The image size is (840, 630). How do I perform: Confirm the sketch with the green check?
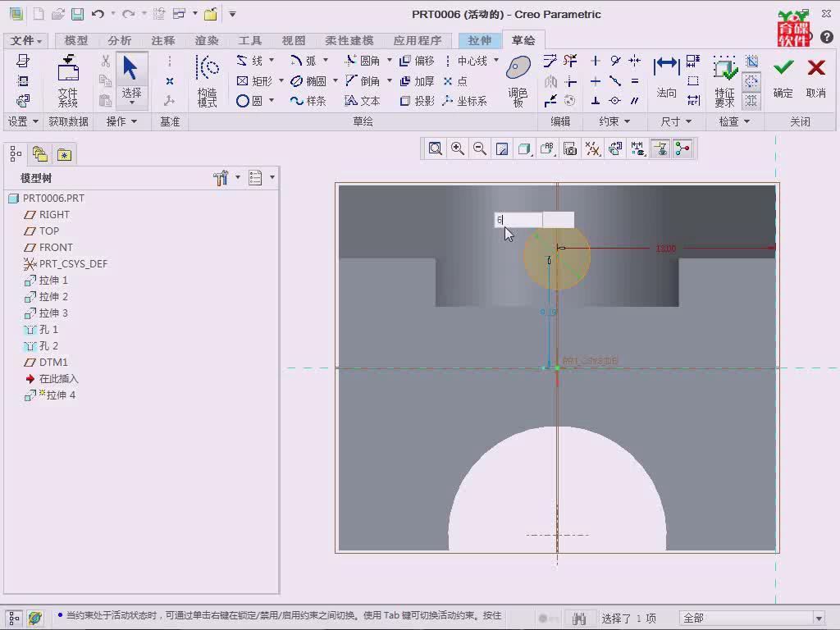point(783,78)
